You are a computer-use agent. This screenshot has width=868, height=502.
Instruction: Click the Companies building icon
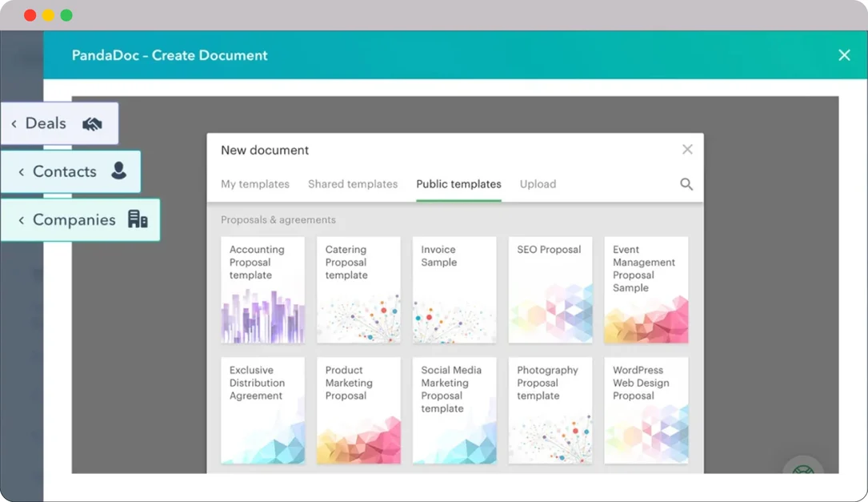point(138,219)
